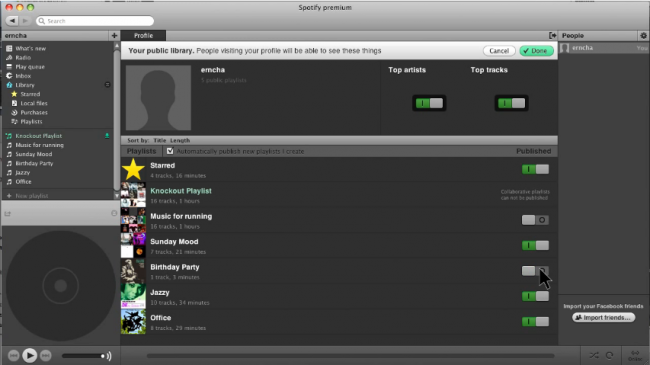650x365 pixels.
Task: Select Library in the sidebar
Action: click(x=25, y=85)
